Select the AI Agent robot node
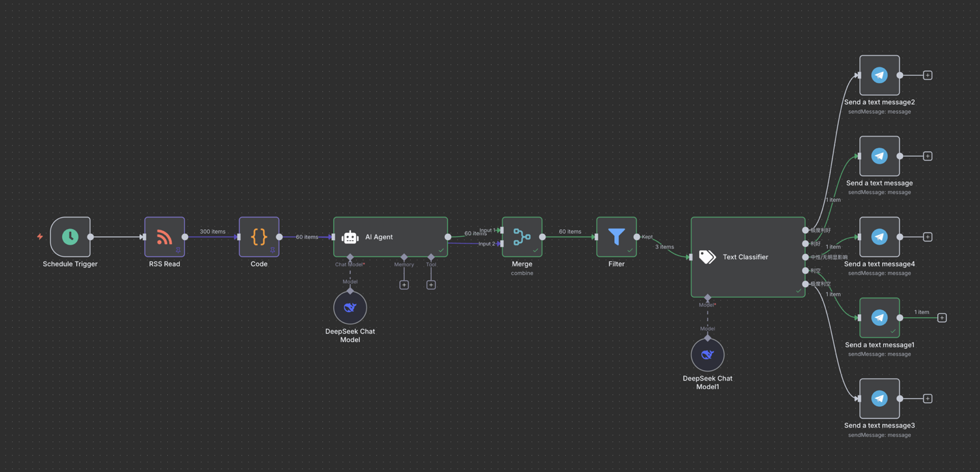980x472 pixels. click(x=391, y=237)
